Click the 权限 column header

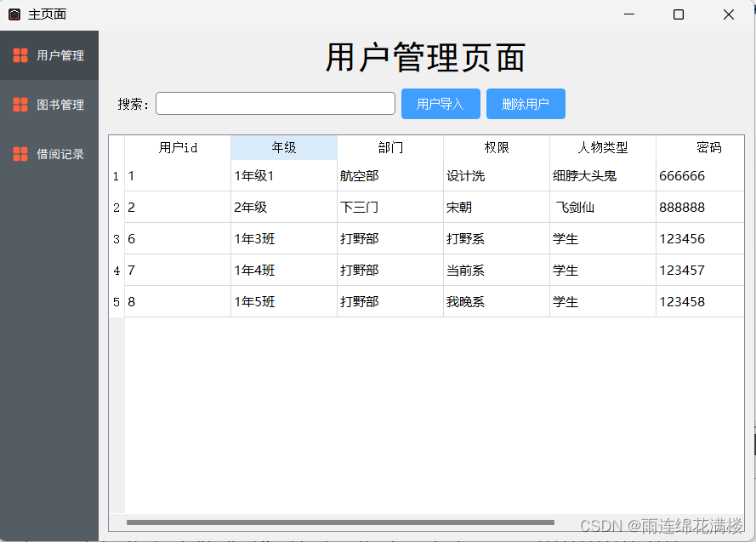(x=497, y=147)
